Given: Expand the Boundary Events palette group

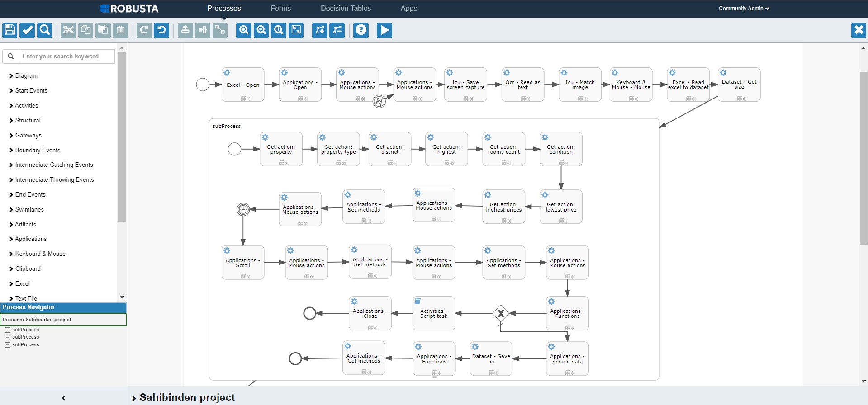Looking at the screenshot, I should point(38,150).
